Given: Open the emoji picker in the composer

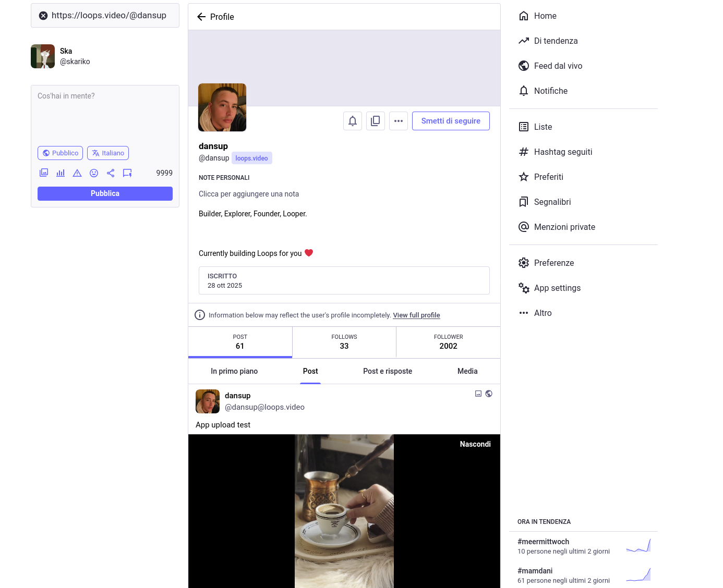Looking at the screenshot, I should pos(94,173).
